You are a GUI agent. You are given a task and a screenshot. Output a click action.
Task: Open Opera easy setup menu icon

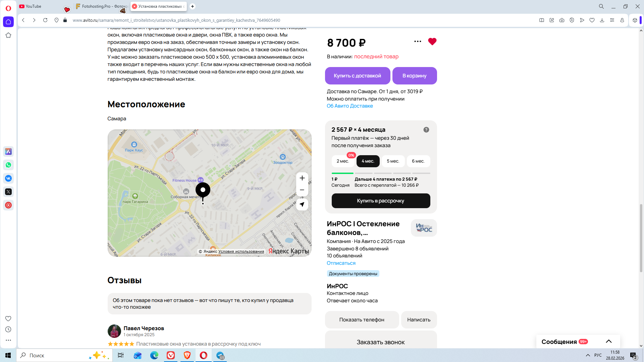(x=612, y=20)
